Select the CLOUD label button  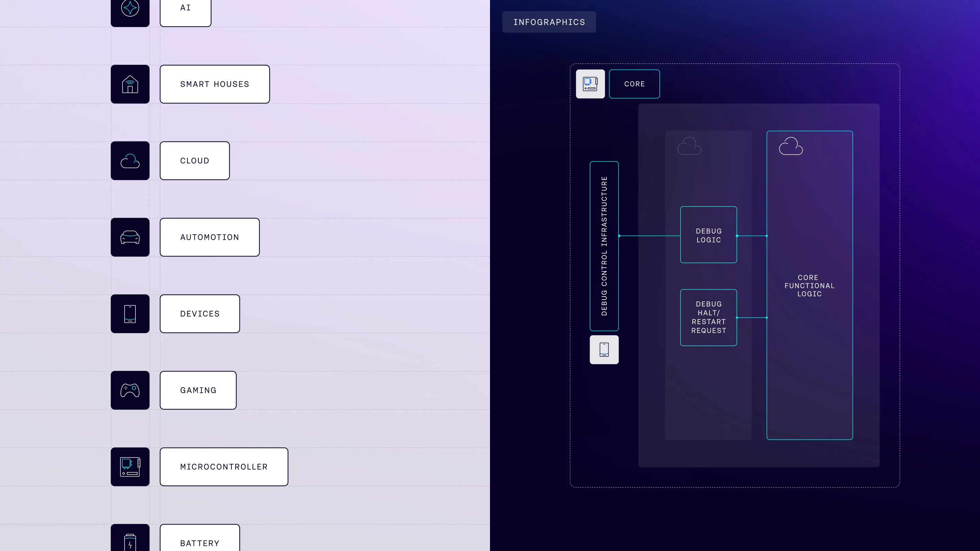(x=194, y=161)
